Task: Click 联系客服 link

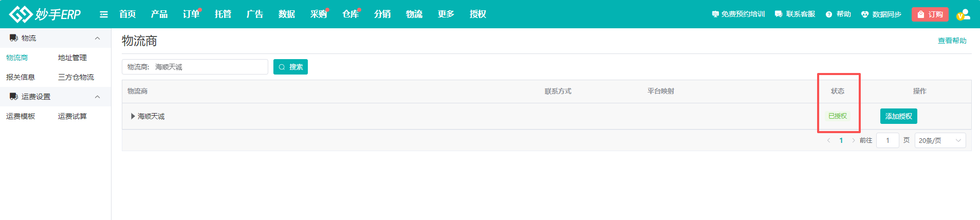Action: [795, 14]
